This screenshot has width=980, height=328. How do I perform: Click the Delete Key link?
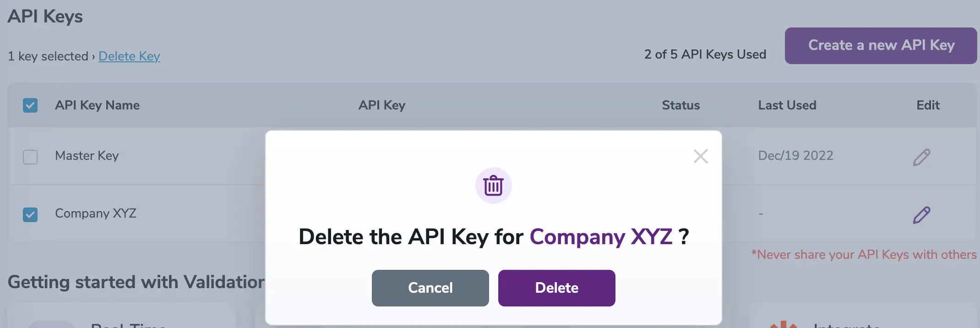130,56
